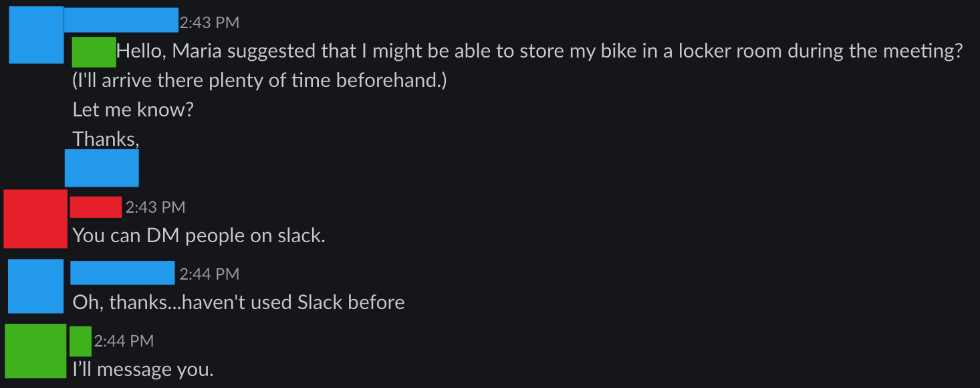Click the "Let me know?" line
Viewport: 980px width, 388px height.
pos(133,109)
